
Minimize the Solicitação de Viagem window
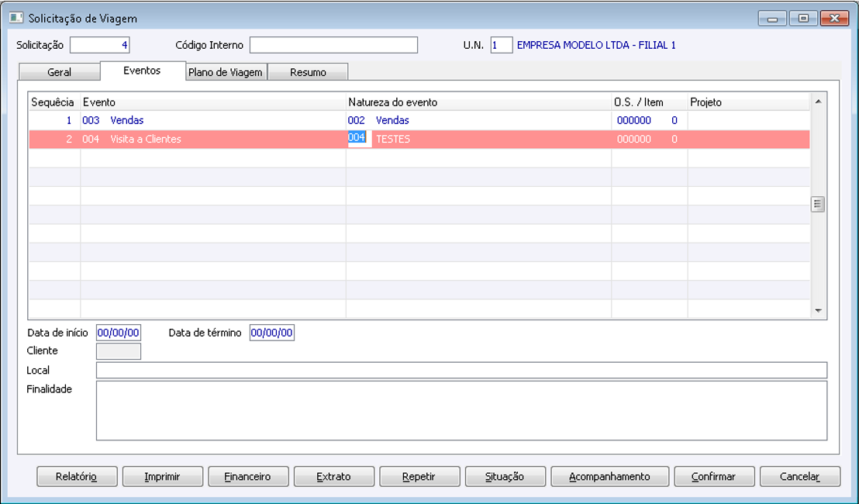[773, 18]
